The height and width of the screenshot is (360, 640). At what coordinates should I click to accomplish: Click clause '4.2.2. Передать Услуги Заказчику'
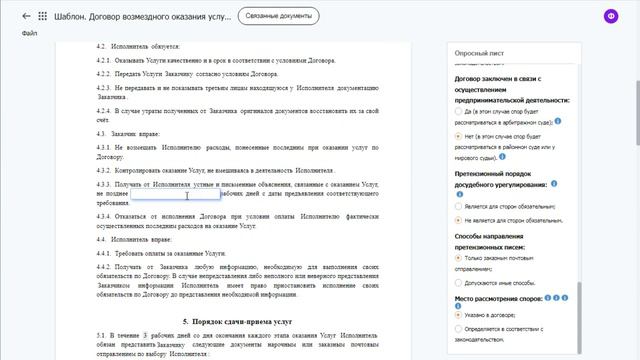(187, 74)
